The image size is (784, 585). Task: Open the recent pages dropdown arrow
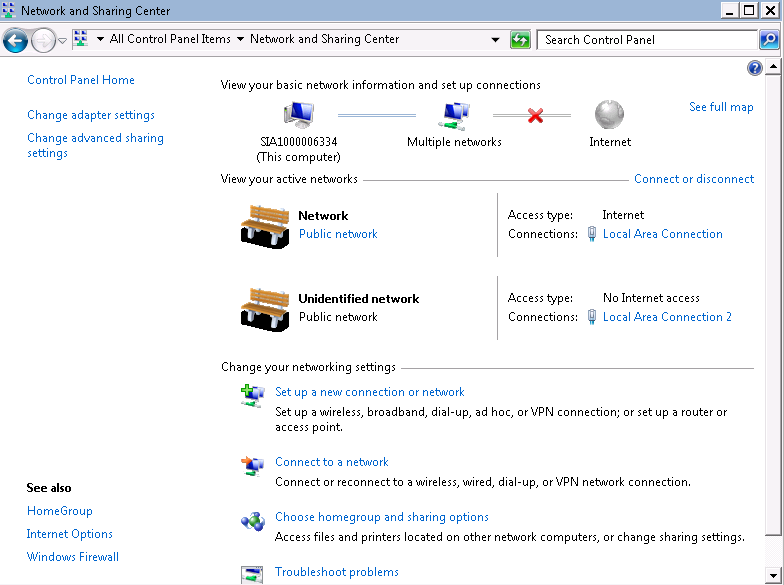click(x=62, y=40)
